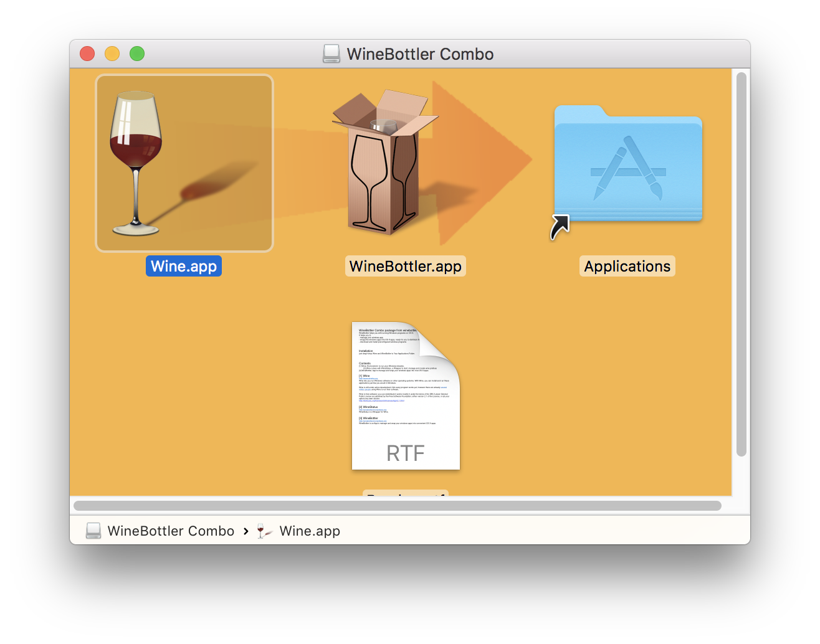This screenshot has width=820, height=644.
Task: Click the Applications folder name label
Action: pos(627,266)
